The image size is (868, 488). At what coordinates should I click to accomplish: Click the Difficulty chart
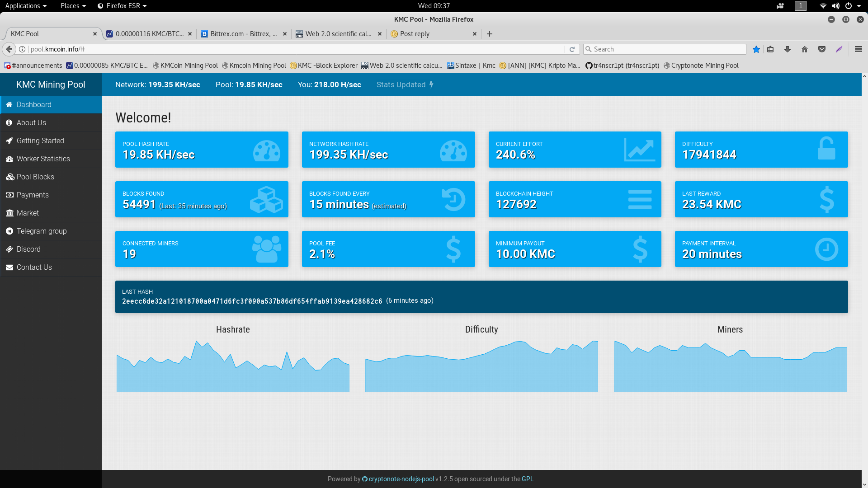click(x=481, y=366)
